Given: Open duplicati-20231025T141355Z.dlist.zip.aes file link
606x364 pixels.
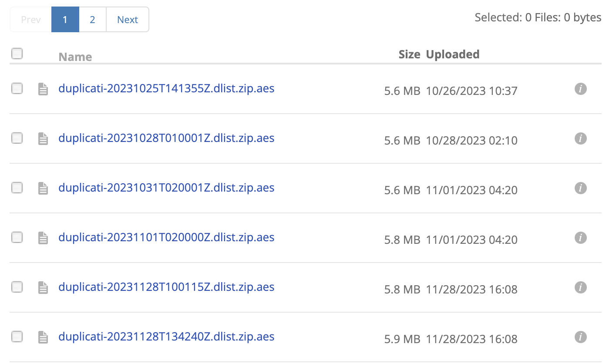Looking at the screenshot, I should [x=166, y=89].
